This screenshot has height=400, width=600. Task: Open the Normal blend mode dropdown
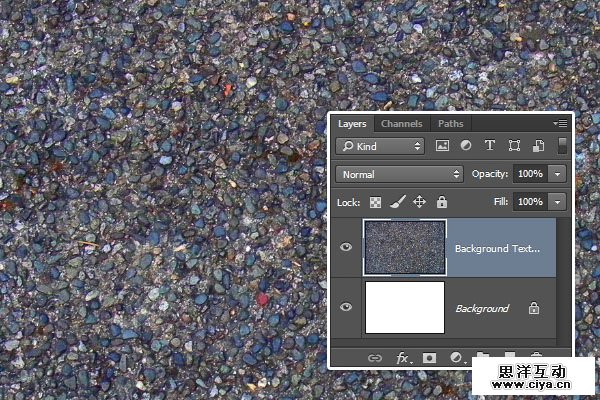[x=401, y=174]
